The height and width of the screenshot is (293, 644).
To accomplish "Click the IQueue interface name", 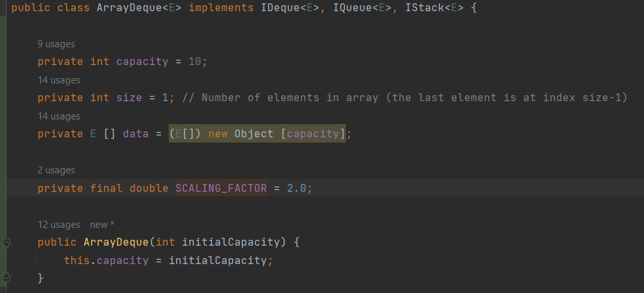I will 353,8.
